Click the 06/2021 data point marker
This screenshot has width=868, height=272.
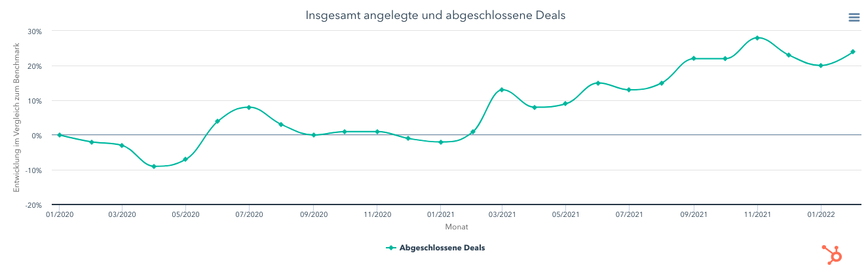coord(598,83)
